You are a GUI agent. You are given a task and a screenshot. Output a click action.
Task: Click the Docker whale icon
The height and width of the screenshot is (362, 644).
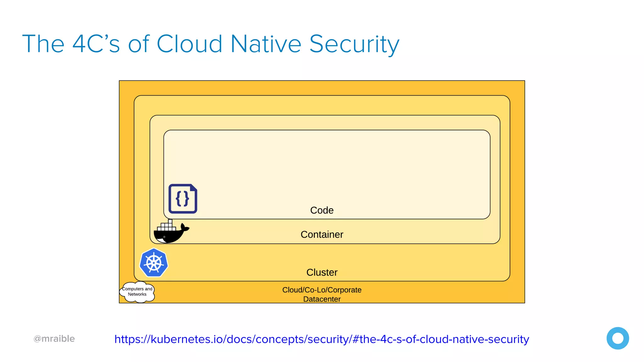coord(171,232)
